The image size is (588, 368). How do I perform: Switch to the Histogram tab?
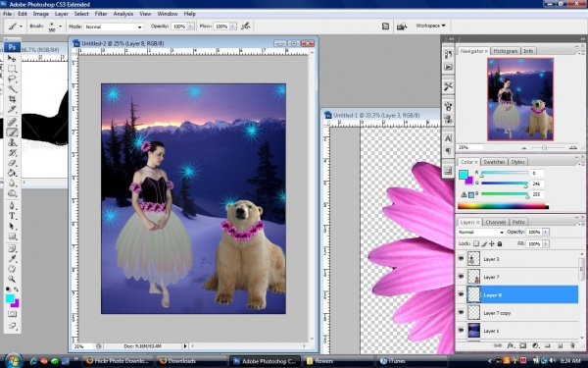pos(506,51)
